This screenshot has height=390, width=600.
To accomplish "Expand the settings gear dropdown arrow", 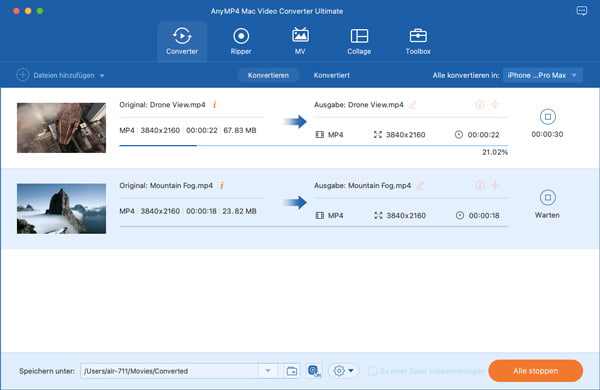I will (351, 370).
